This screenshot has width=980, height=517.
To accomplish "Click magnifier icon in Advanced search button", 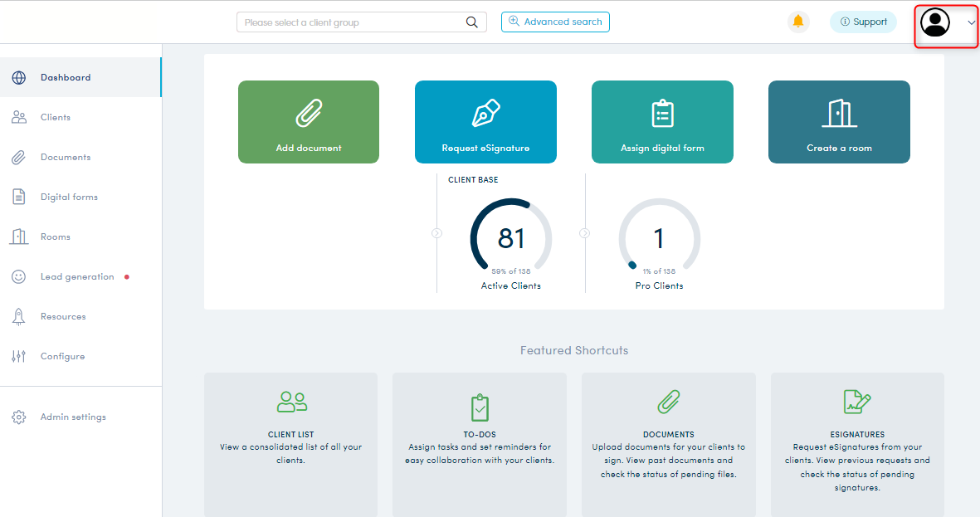I will [514, 22].
